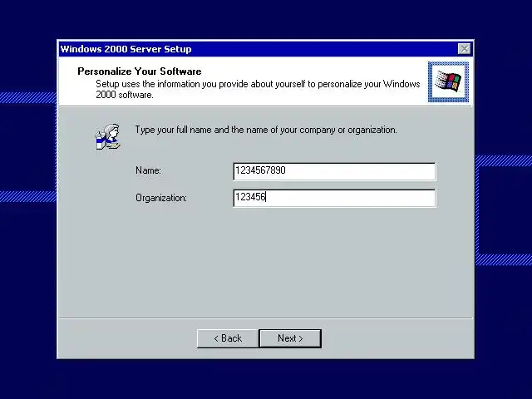Focus the Name input field
The image size is (532, 399).
(x=334, y=171)
